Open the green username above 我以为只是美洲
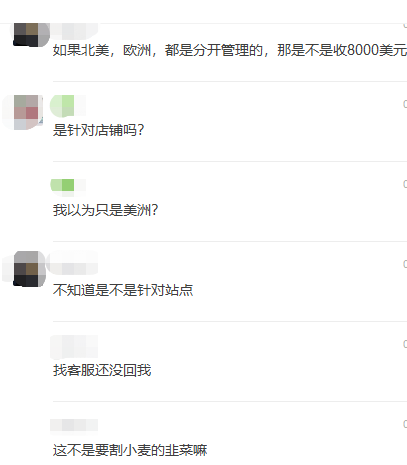Image resolution: width=407 pixels, height=465 pixels. pyautogui.click(x=68, y=185)
